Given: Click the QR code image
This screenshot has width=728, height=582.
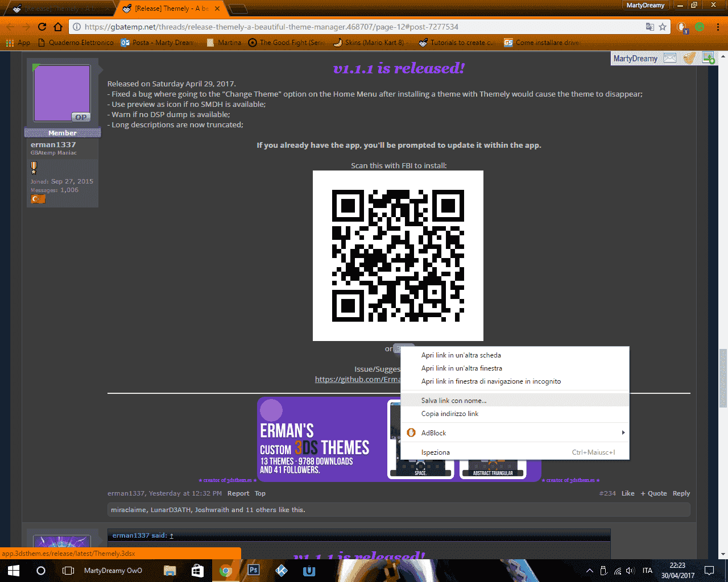Looking at the screenshot, I should (x=398, y=256).
